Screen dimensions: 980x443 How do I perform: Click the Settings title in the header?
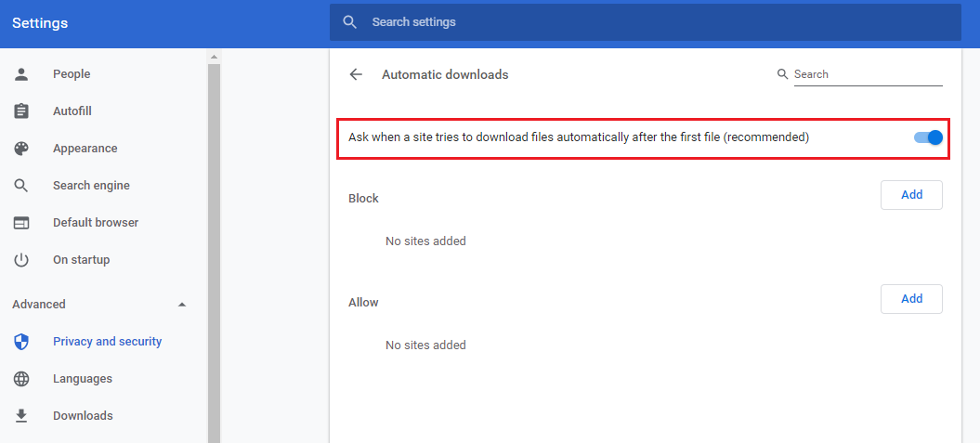click(40, 23)
